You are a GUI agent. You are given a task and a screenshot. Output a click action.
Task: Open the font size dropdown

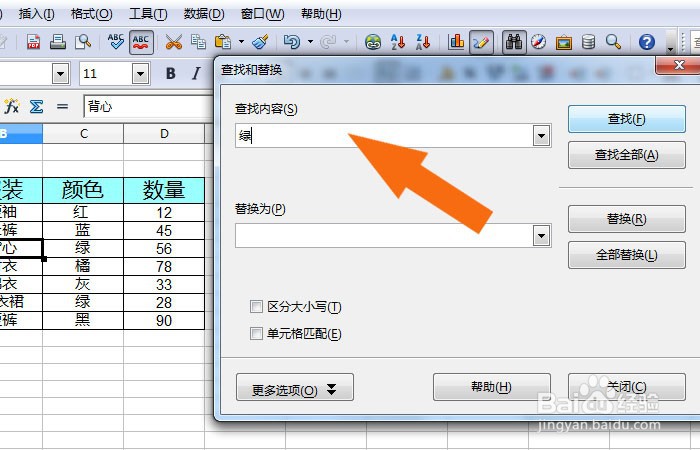pos(140,74)
